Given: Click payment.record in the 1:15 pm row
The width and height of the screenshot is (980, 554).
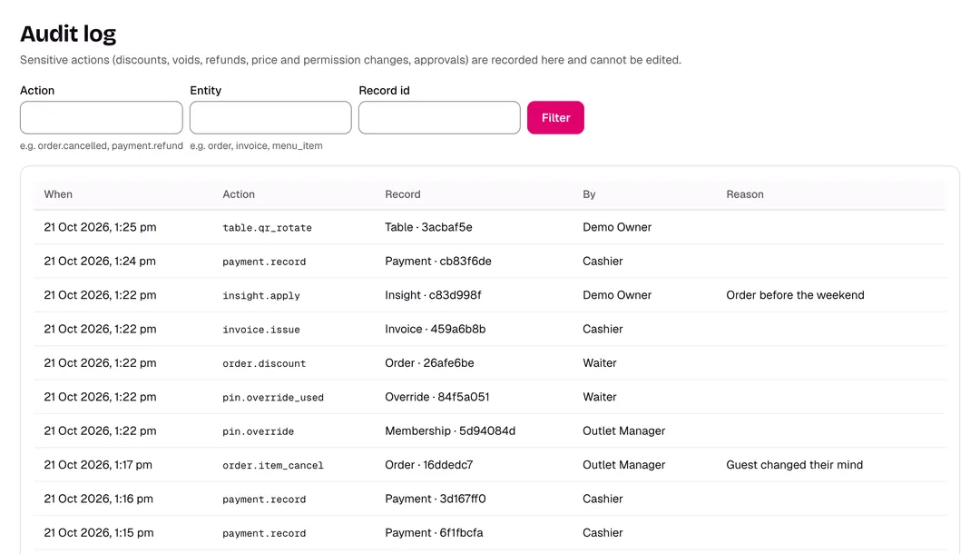Looking at the screenshot, I should (264, 533).
